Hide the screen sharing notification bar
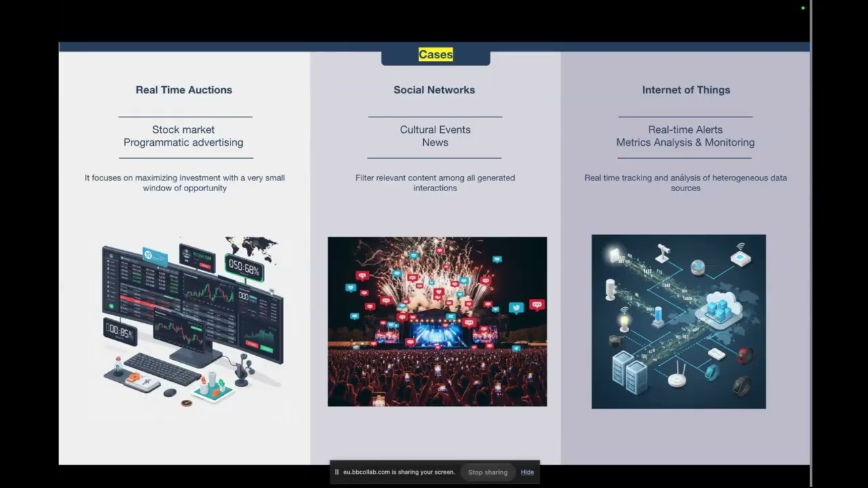This screenshot has height=488, width=868. click(527, 472)
